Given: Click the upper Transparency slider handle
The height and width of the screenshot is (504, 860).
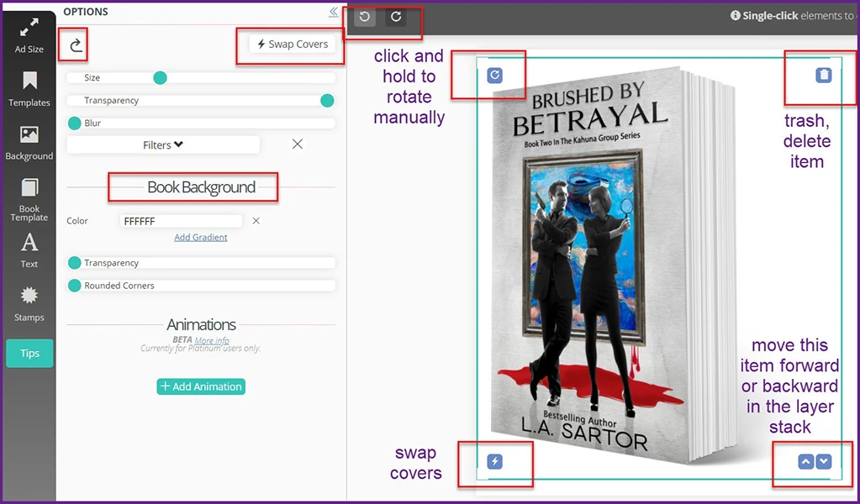Looking at the screenshot, I should click(327, 100).
